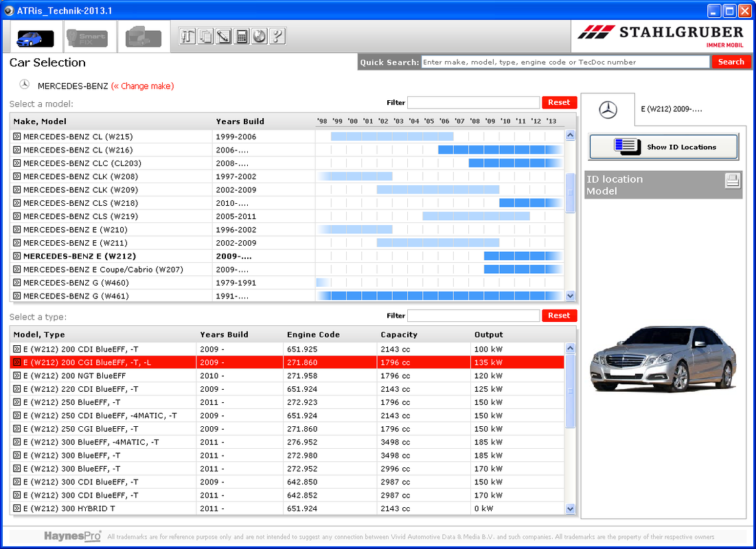
Task: Expand MERCEDES-BENZ CLS (W218) row arrow
Action: click(x=17, y=203)
